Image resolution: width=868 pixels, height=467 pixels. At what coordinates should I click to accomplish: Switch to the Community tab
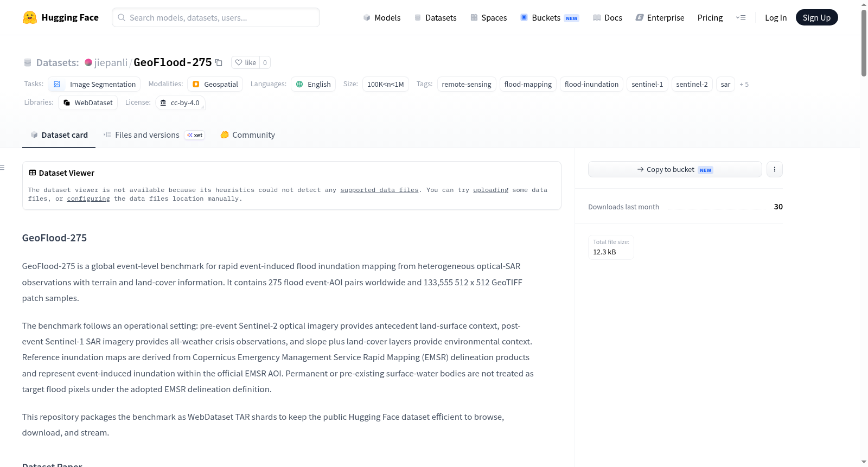point(247,135)
